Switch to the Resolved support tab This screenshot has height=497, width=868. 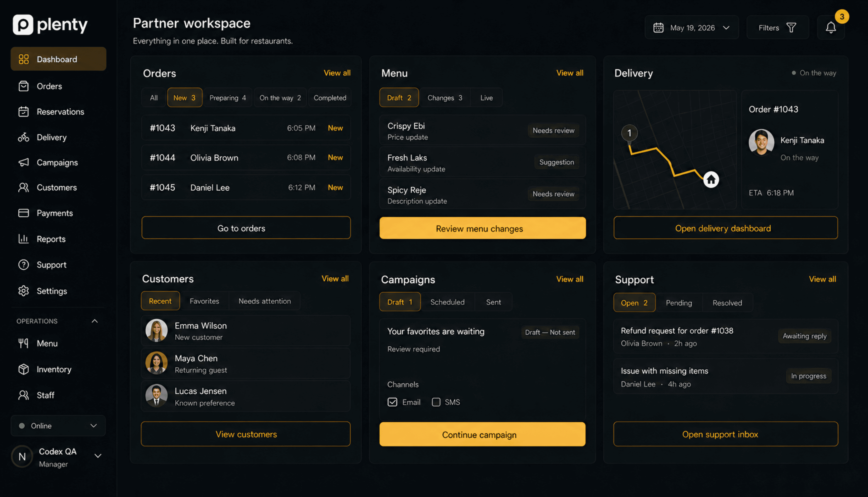tap(727, 303)
